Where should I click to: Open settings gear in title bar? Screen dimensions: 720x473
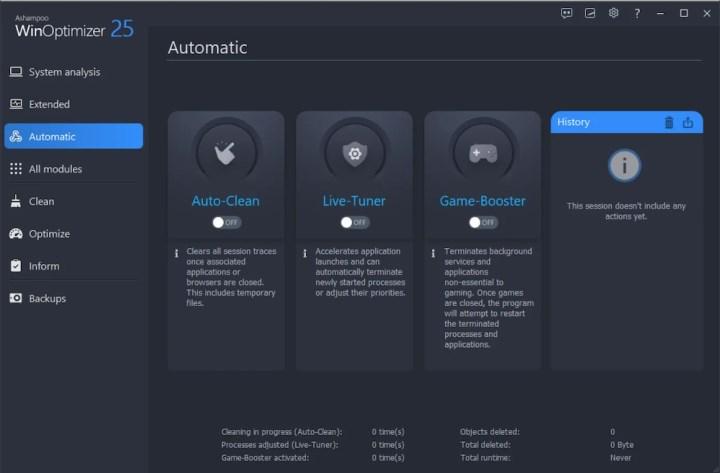613,13
